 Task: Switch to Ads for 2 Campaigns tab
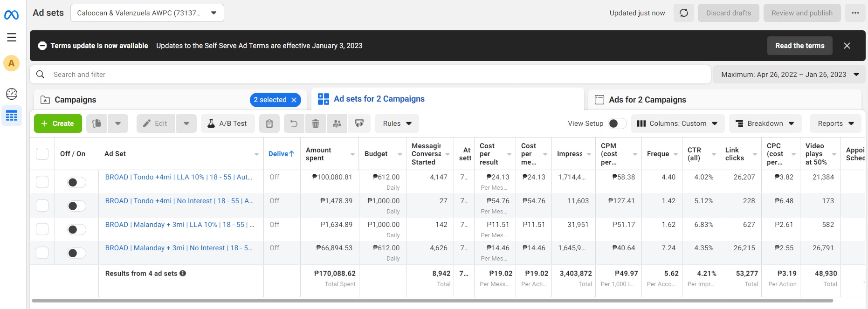(x=647, y=100)
